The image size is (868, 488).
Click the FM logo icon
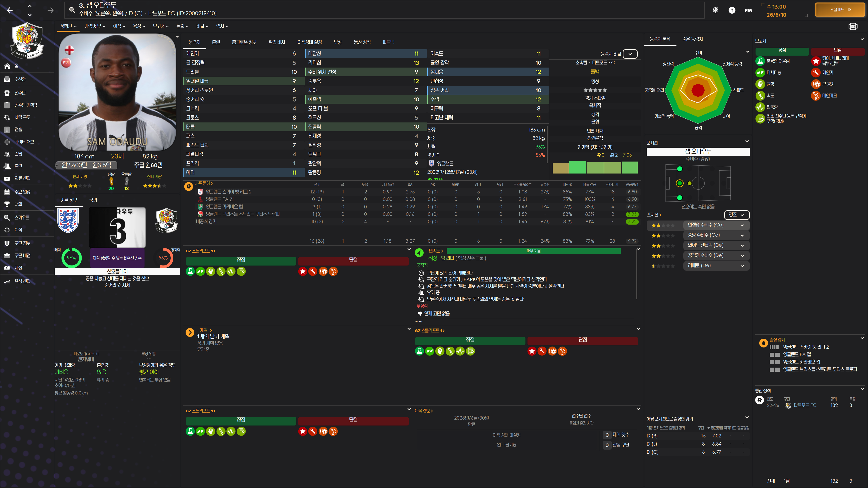748,10
